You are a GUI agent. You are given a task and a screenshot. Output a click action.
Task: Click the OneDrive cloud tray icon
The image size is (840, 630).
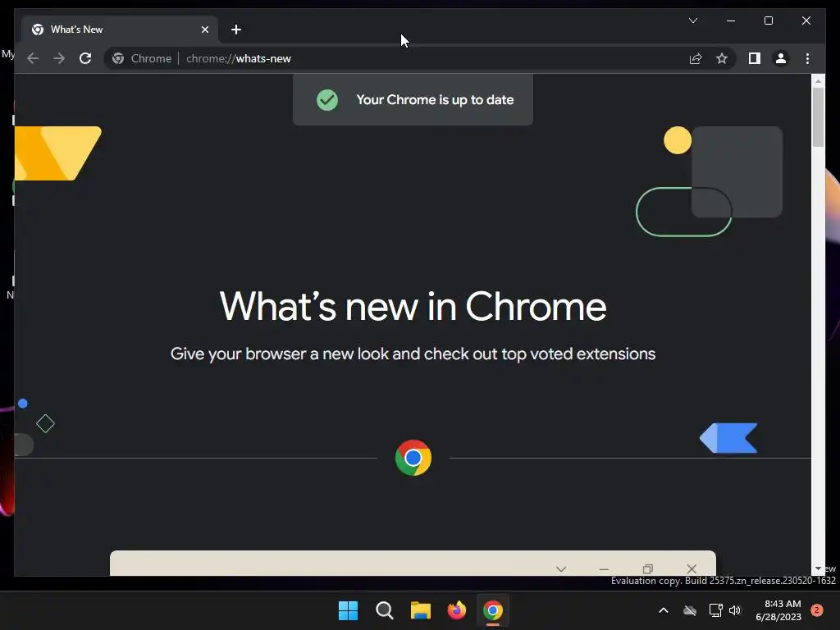coord(690,610)
